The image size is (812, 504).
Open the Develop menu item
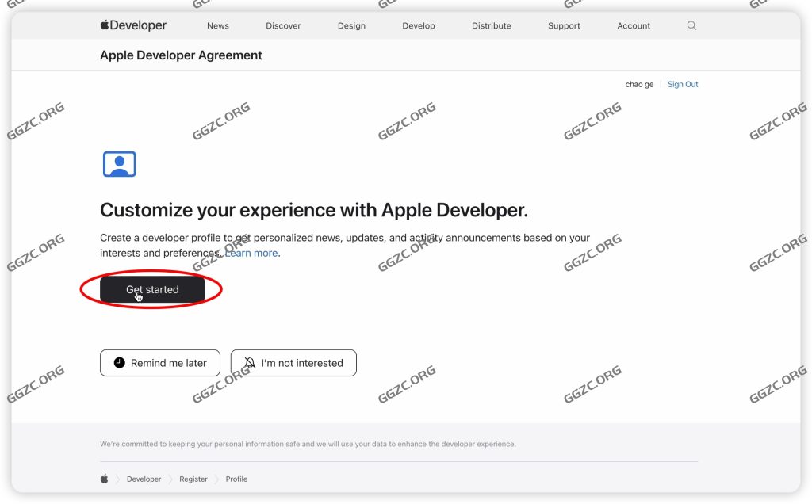click(419, 25)
